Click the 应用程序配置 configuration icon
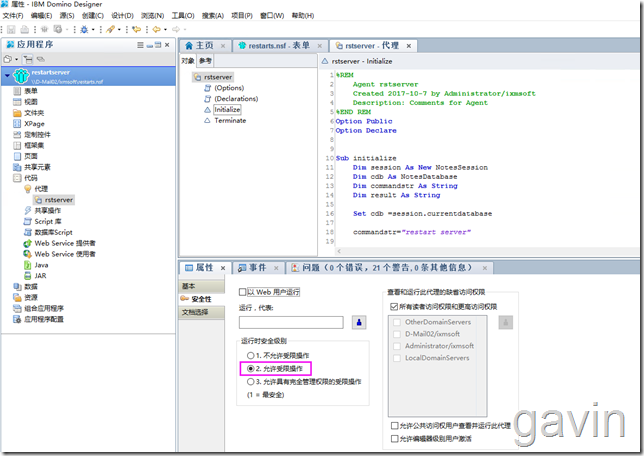The height and width of the screenshot is (456, 644). click(17, 319)
